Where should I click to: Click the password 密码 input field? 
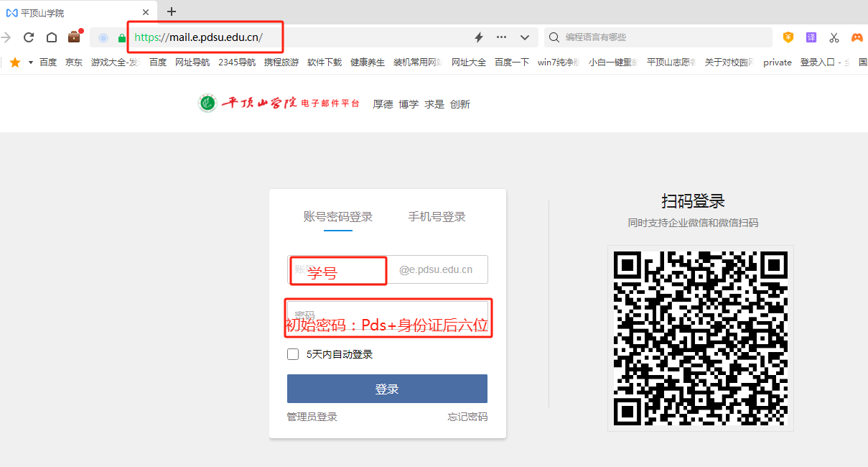click(387, 315)
